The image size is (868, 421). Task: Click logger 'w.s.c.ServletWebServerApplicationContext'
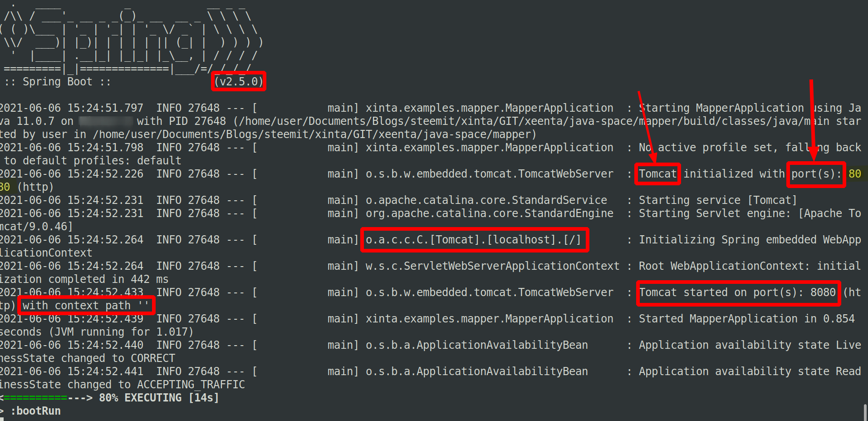(x=493, y=266)
